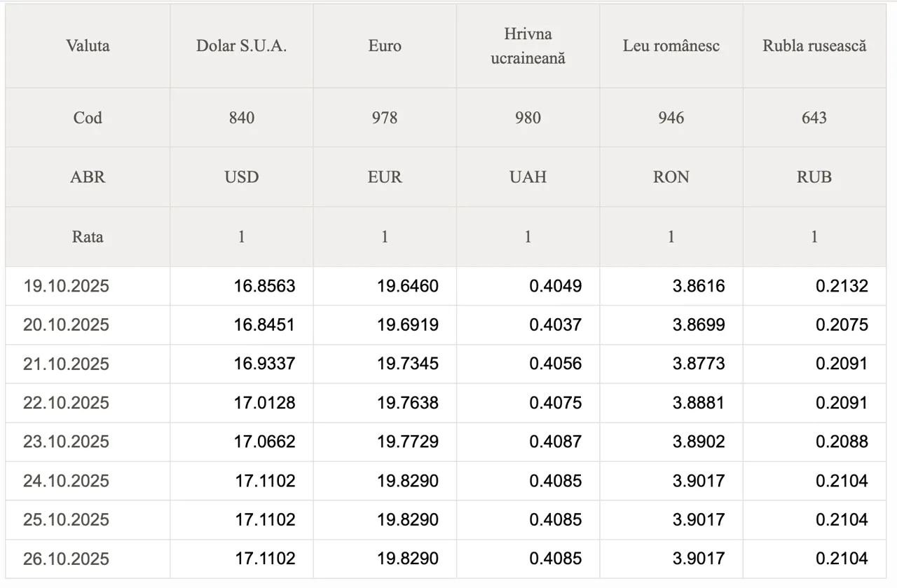This screenshot has width=897, height=588.
Task: Click the Valuta header cell
Action: coord(88,46)
